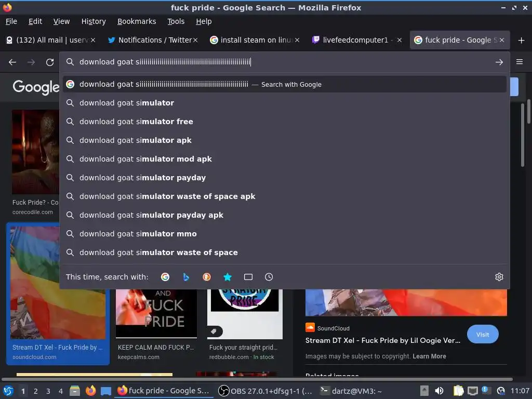Choose the suggestion ending in waste of space

[x=284, y=252]
